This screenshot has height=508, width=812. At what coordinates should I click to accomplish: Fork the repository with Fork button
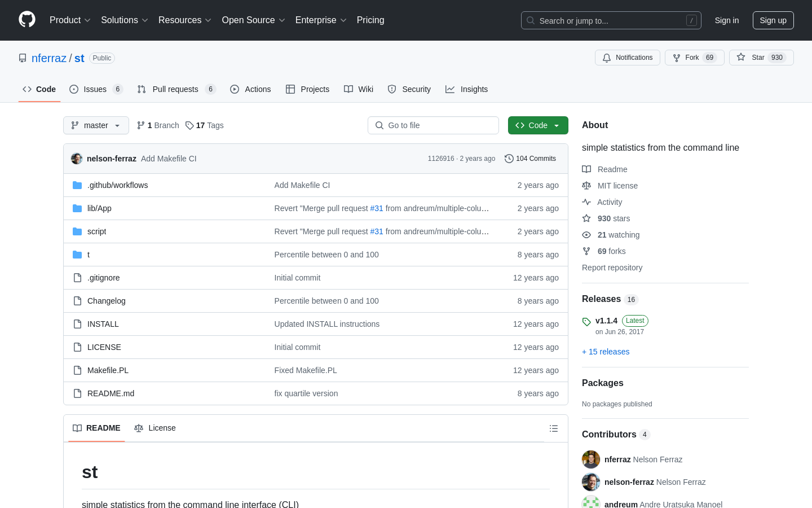[x=695, y=58]
